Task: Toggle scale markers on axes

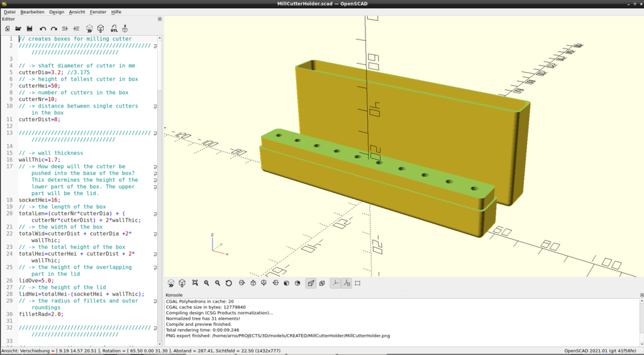Action: coord(347,283)
